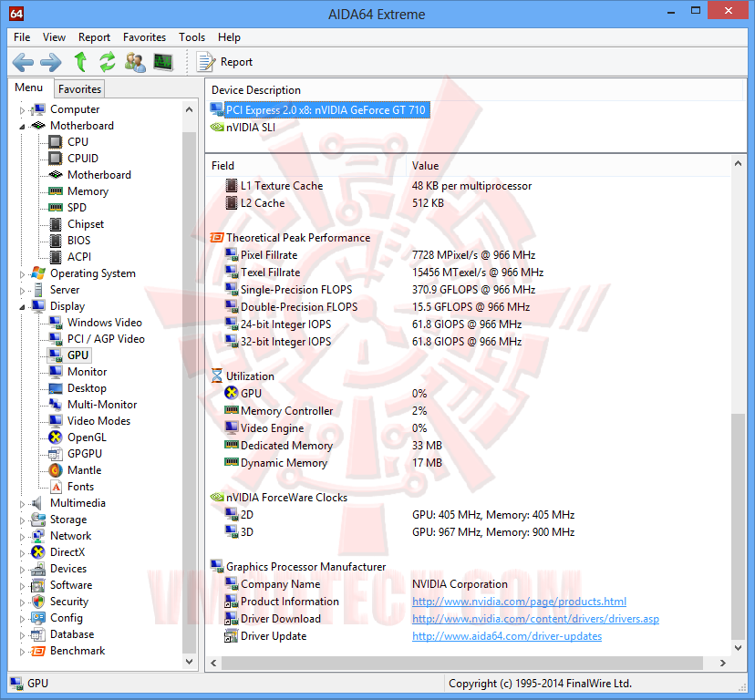Open the green monitor diagnostics toolbar icon
Screen dimensions: 755x700
[x=163, y=62]
